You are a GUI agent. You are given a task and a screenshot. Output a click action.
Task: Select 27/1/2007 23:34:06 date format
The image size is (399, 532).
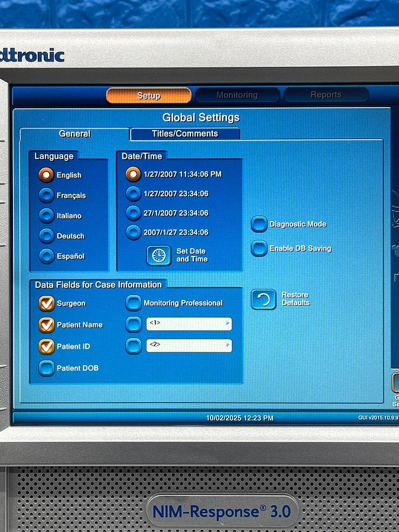coord(134,213)
